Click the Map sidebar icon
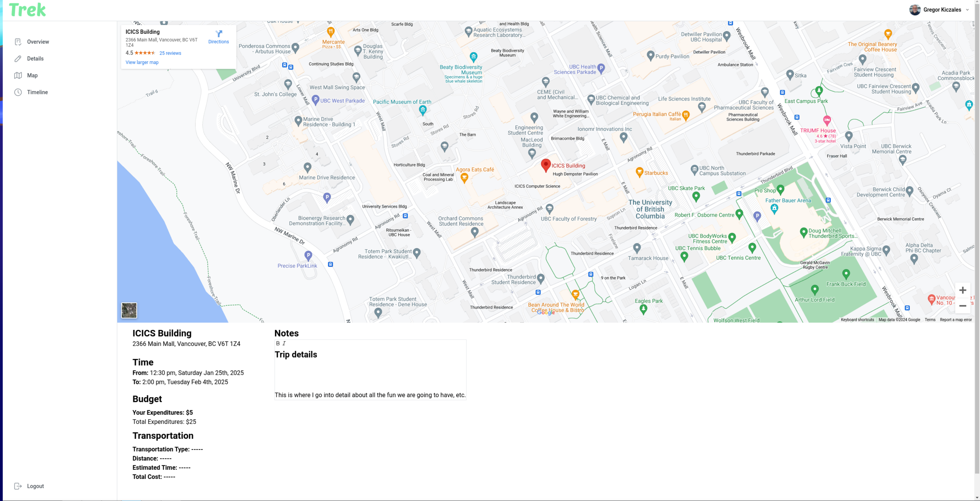The image size is (980, 501). point(18,76)
